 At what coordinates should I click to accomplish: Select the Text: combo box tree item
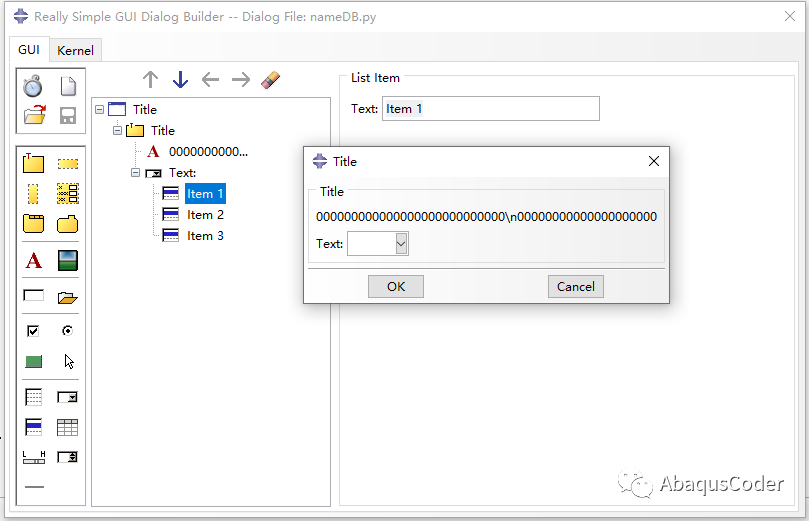click(182, 173)
